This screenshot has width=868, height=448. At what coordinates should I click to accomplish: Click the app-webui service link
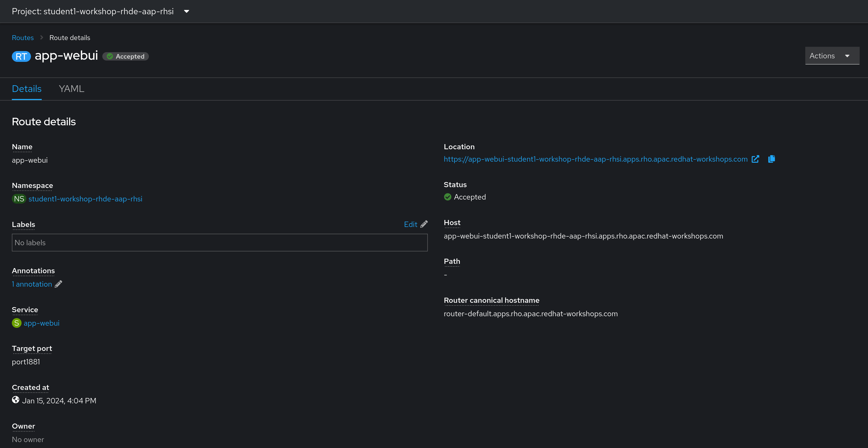[41, 323]
